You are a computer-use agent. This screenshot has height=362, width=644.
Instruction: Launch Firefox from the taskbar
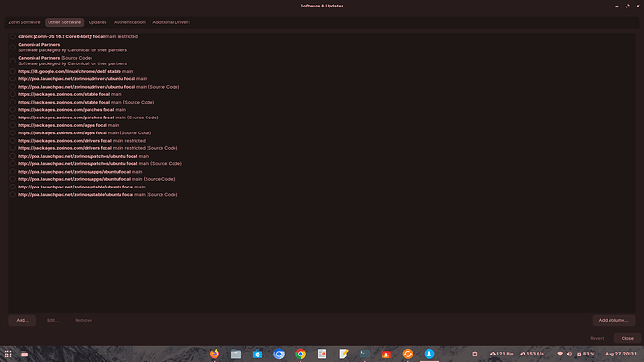pyautogui.click(x=215, y=354)
